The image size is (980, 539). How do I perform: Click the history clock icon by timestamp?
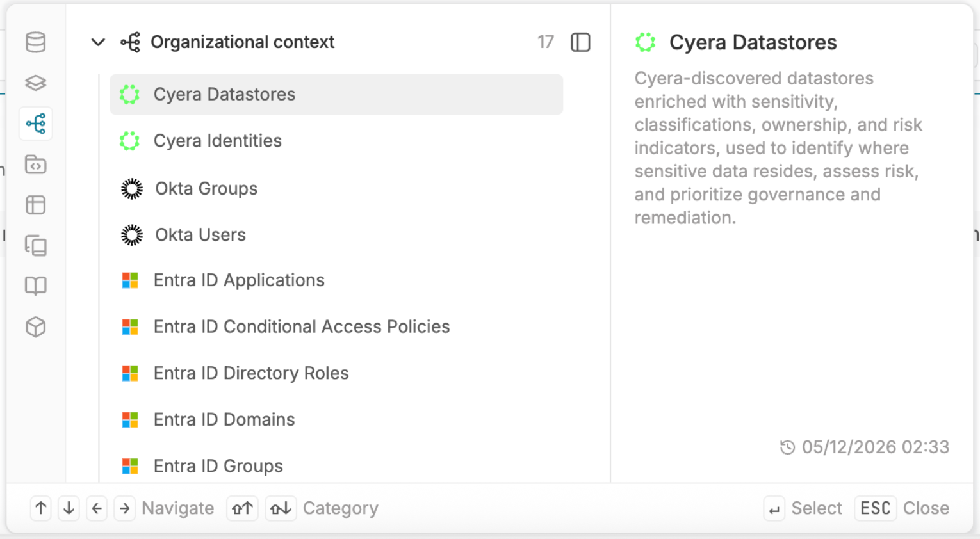788,447
